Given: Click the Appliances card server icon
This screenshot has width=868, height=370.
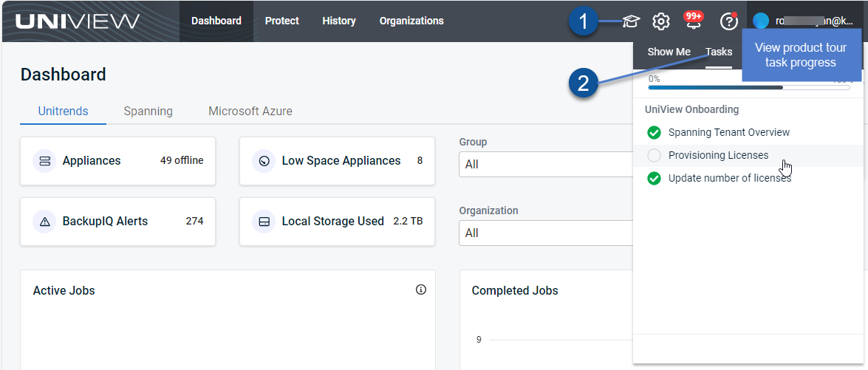Looking at the screenshot, I should pyautogui.click(x=45, y=161).
